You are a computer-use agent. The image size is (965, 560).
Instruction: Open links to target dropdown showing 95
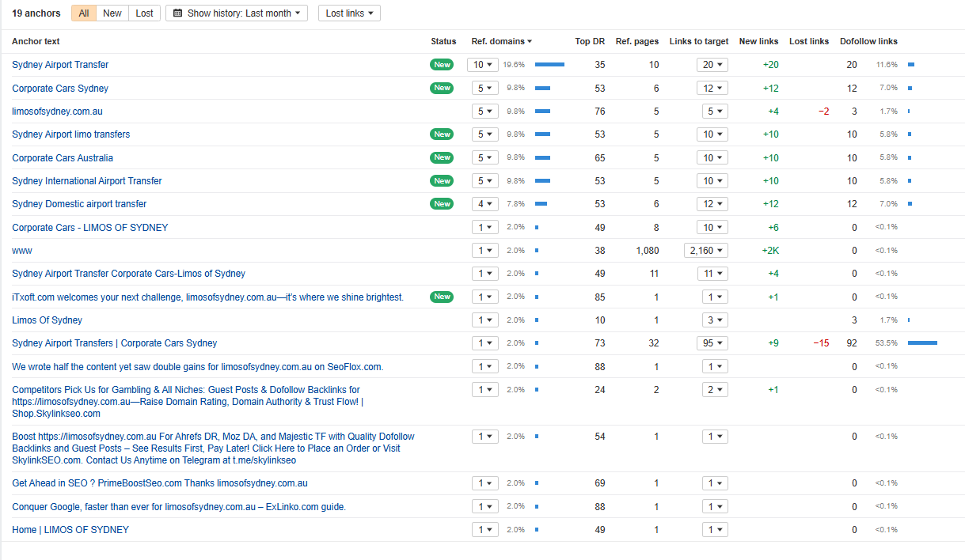712,343
